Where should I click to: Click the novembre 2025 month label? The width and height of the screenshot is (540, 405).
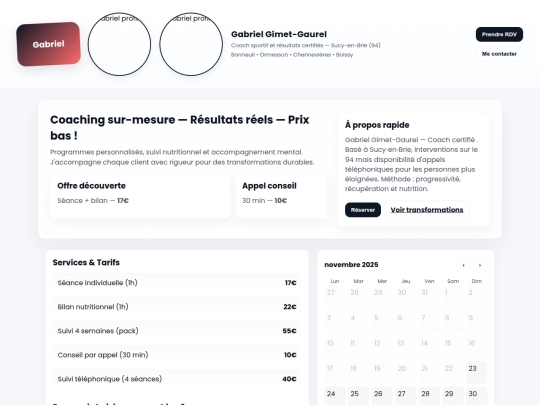click(x=351, y=265)
